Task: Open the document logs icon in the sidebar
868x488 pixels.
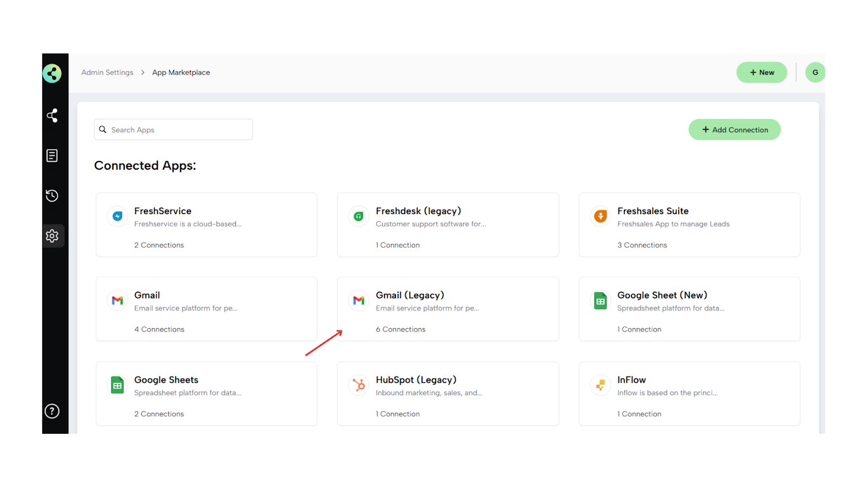Action: [x=52, y=156]
